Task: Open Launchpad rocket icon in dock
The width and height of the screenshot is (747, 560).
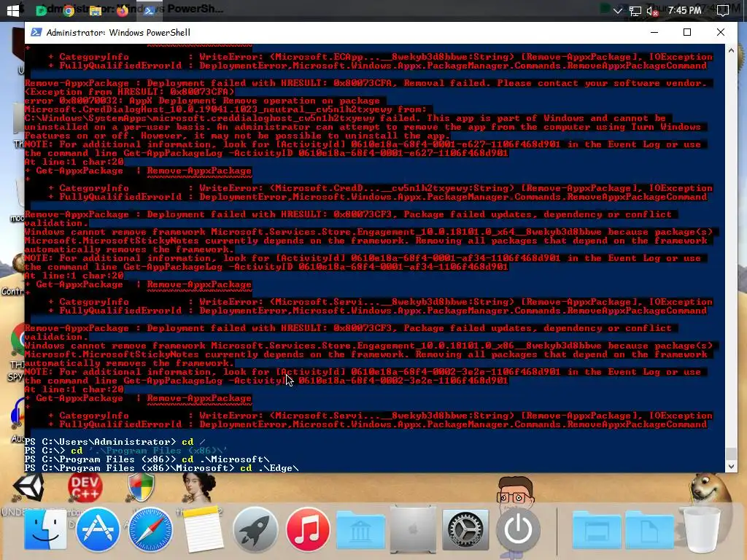Action: tap(255, 529)
